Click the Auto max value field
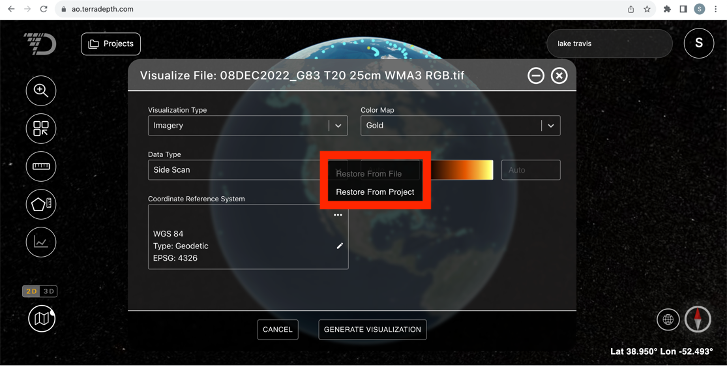728x366 pixels. [x=531, y=170]
